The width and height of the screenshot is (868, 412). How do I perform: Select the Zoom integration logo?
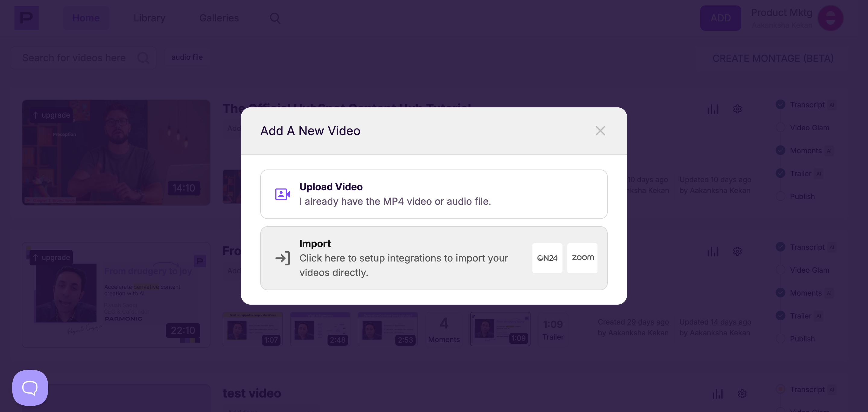pyautogui.click(x=582, y=258)
